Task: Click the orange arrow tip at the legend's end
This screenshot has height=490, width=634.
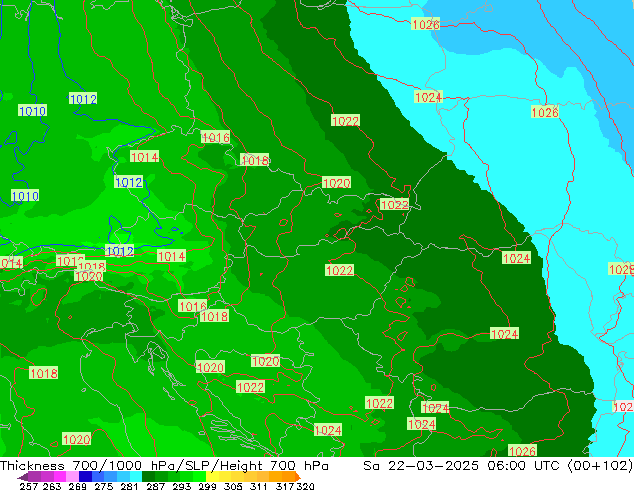Action: tap(298, 477)
